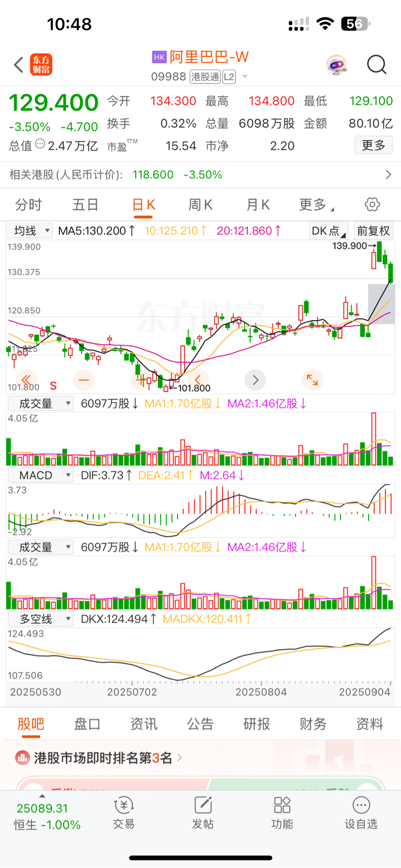Move chart left with single arrow
This screenshot has height=868, width=401.
pyautogui.click(x=198, y=380)
